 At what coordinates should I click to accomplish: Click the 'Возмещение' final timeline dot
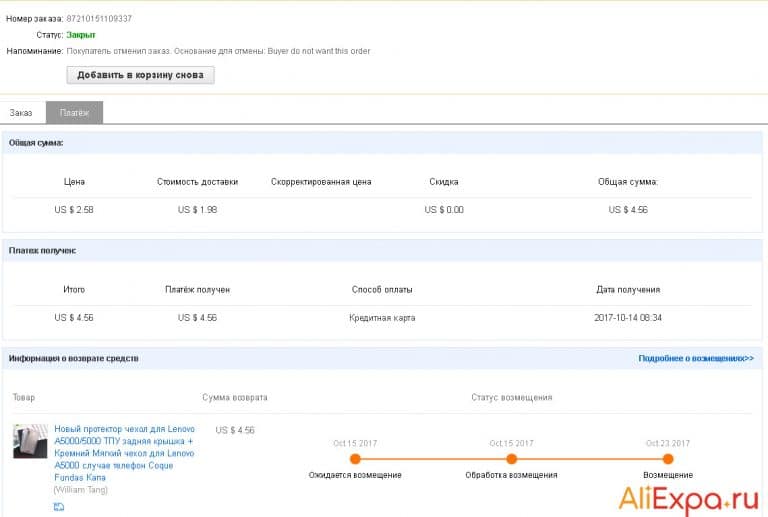[x=668, y=459]
